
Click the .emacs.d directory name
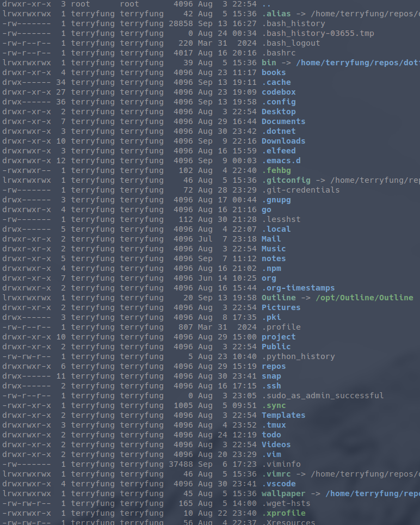(x=281, y=160)
